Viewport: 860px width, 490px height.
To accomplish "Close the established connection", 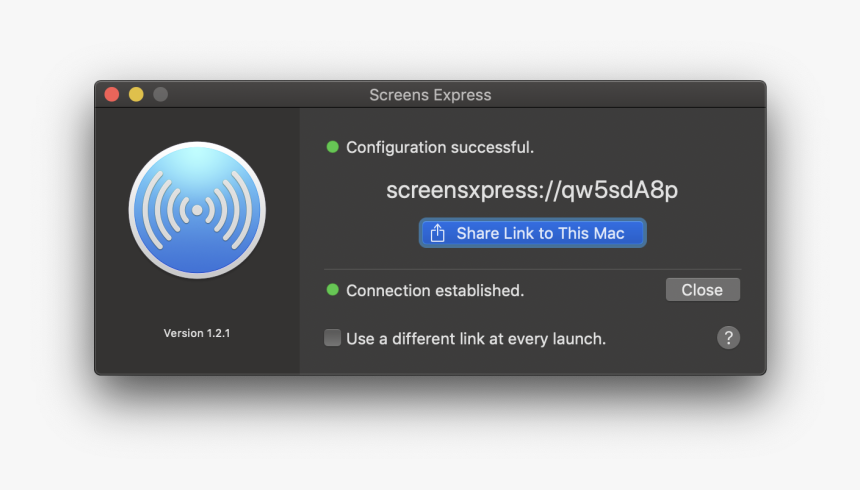I will coord(703,290).
